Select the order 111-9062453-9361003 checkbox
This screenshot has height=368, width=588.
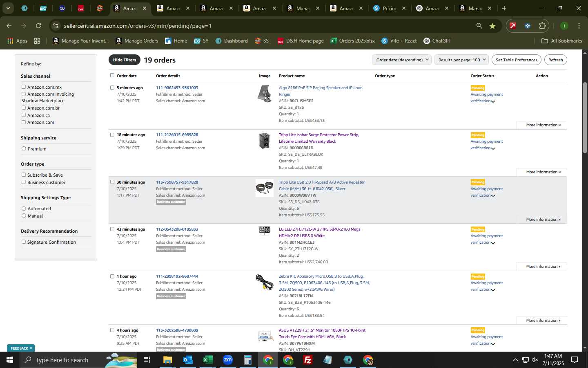coord(112,88)
